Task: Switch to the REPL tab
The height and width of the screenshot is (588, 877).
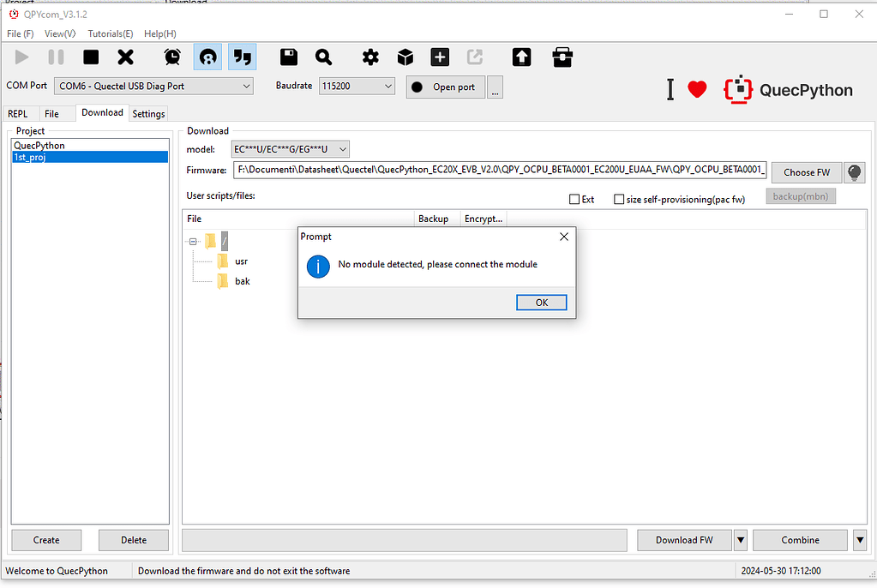Action: point(18,112)
